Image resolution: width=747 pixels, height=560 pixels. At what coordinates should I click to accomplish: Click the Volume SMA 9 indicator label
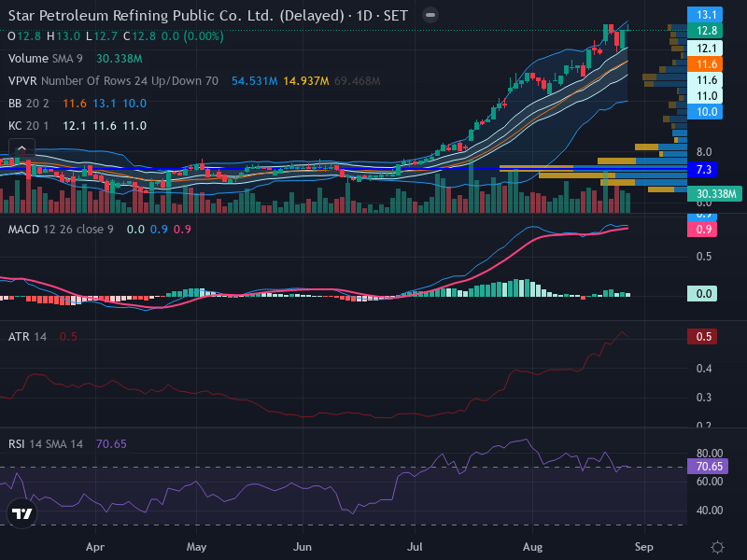(x=45, y=59)
